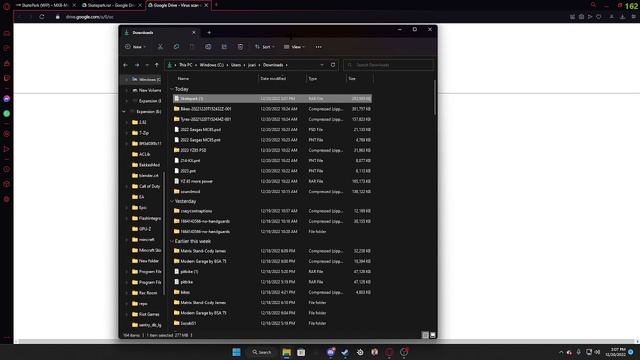Go back with the Explorer back arrow
The width and height of the screenshot is (640, 360).
pos(126,65)
